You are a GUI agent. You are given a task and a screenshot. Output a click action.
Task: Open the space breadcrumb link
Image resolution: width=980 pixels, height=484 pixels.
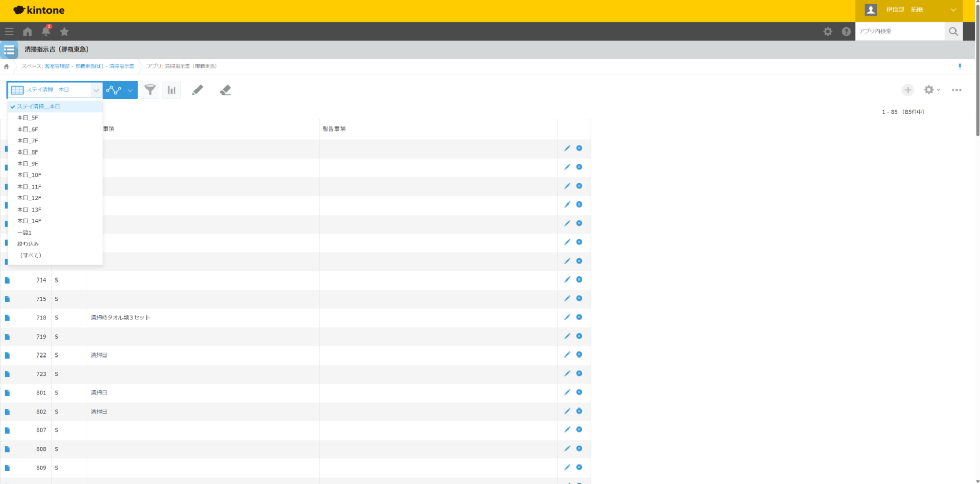pos(78,66)
